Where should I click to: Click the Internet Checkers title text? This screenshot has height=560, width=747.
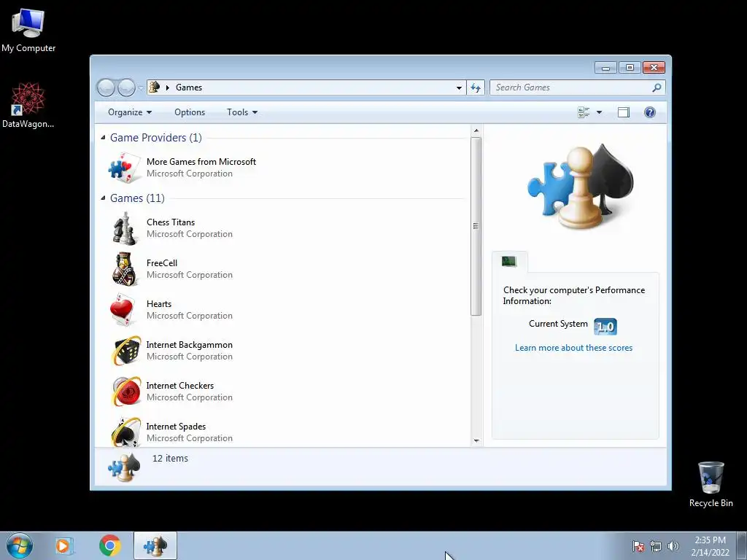tap(180, 386)
